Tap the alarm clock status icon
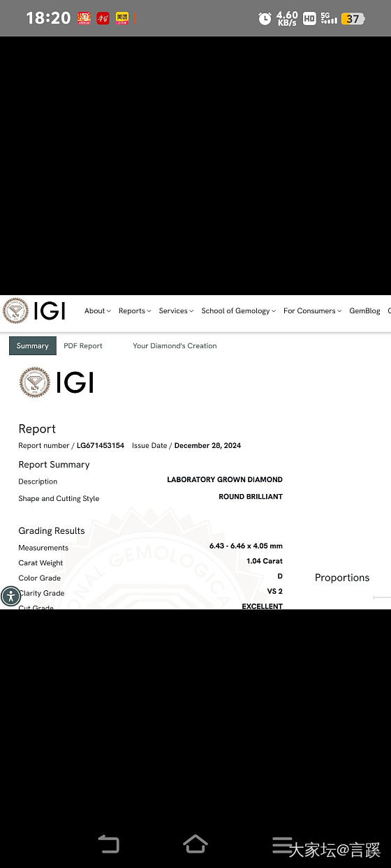391x868 pixels. coord(265,19)
